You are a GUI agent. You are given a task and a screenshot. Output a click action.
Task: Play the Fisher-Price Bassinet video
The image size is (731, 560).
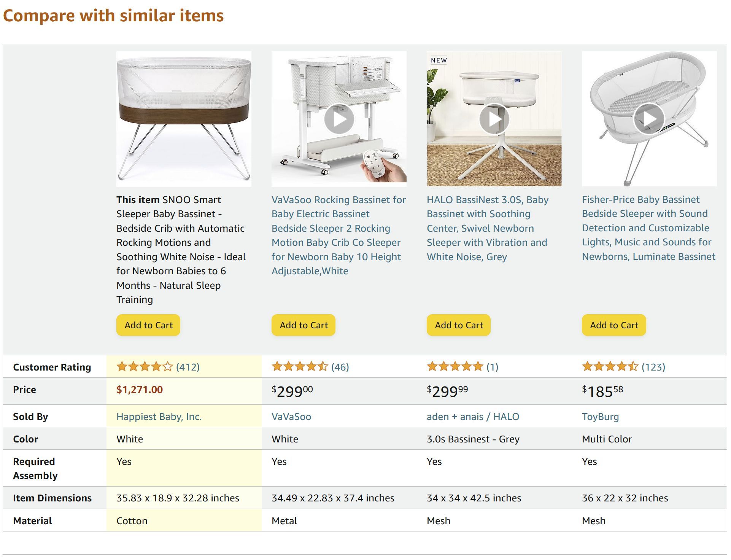[649, 119]
